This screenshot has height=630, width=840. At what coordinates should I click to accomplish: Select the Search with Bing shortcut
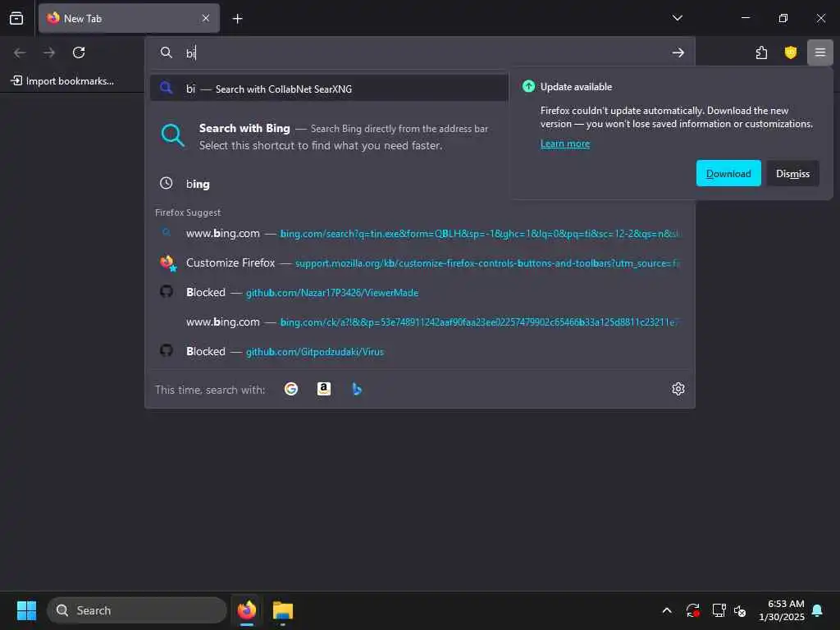(x=329, y=137)
